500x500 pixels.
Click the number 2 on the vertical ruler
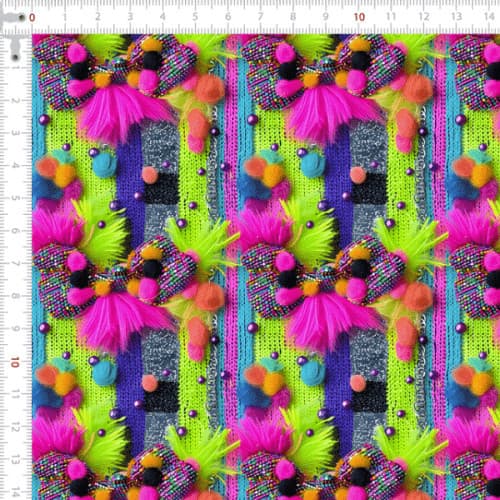coord(15,100)
